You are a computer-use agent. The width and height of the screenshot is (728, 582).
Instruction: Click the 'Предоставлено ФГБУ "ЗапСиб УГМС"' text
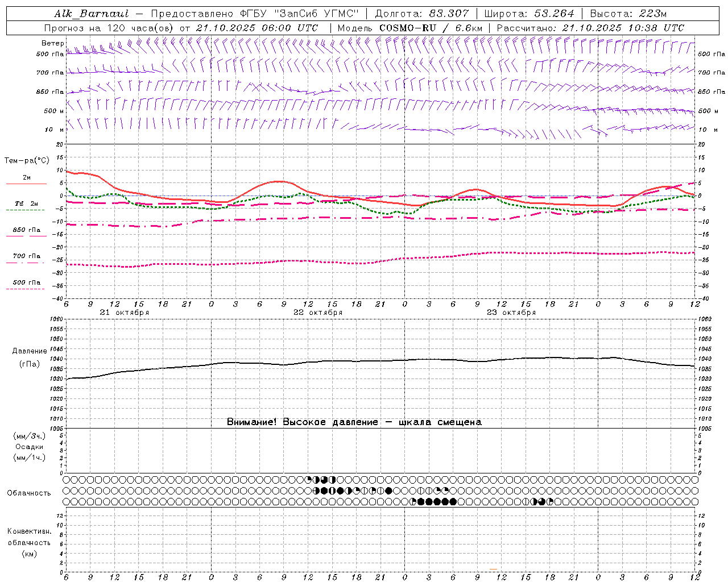tap(256, 14)
